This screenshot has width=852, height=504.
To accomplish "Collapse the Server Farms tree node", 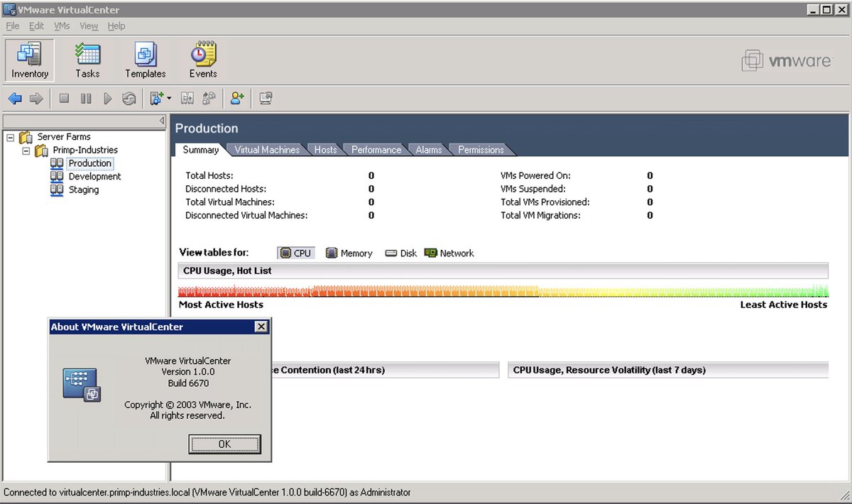I will coord(11,137).
